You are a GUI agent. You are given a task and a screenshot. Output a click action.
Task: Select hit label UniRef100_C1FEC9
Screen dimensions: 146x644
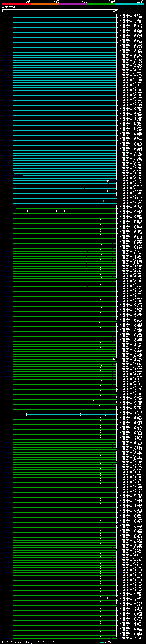pyautogui.click(x=131, y=213)
